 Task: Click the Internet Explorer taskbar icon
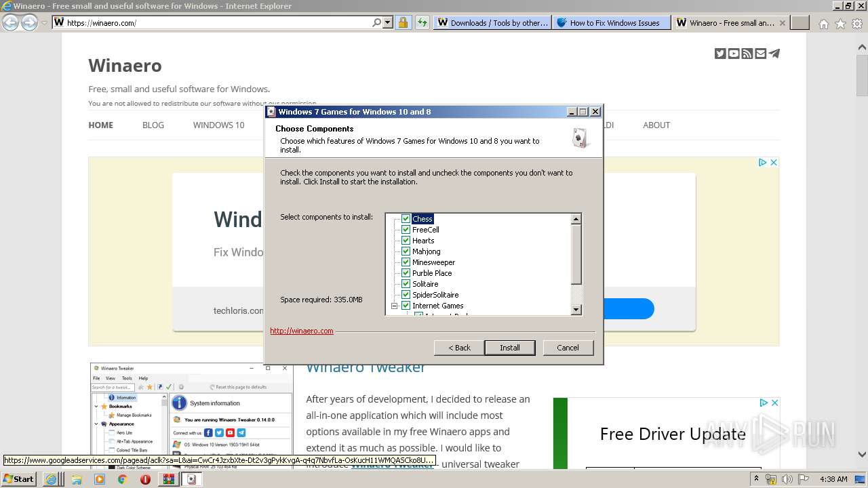coord(51,479)
